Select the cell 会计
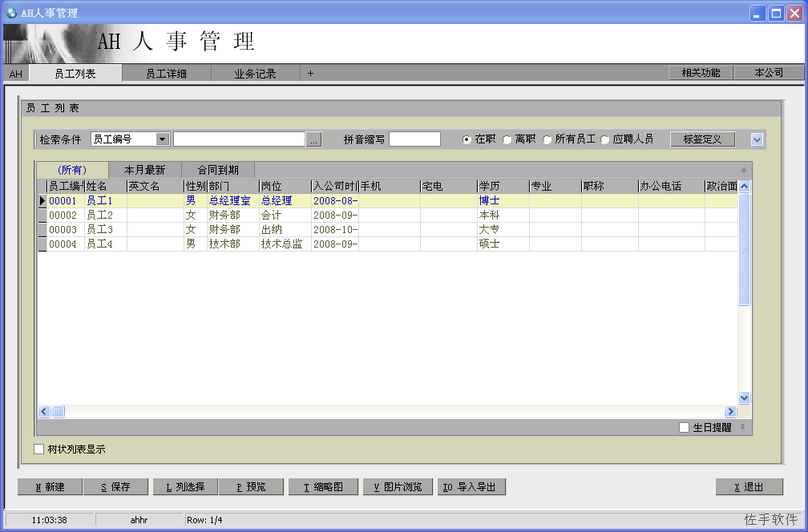This screenshot has height=532, width=808. tap(285, 216)
